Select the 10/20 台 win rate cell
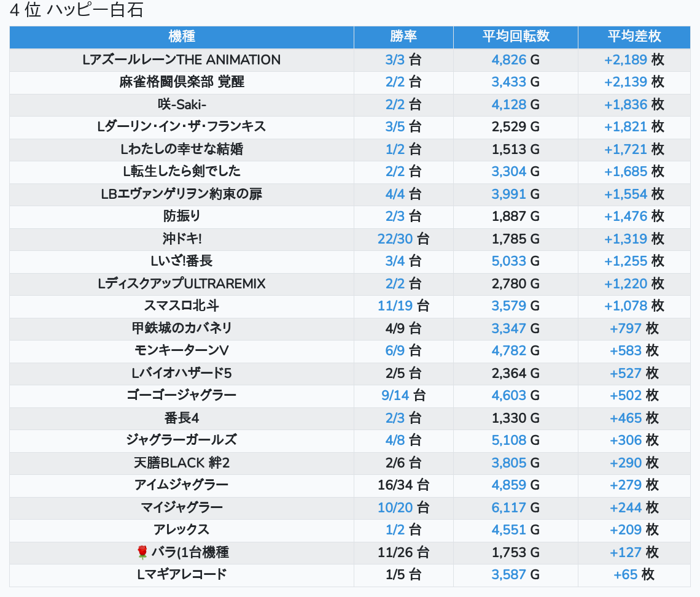The image size is (700, 597). tap(403, 508)
